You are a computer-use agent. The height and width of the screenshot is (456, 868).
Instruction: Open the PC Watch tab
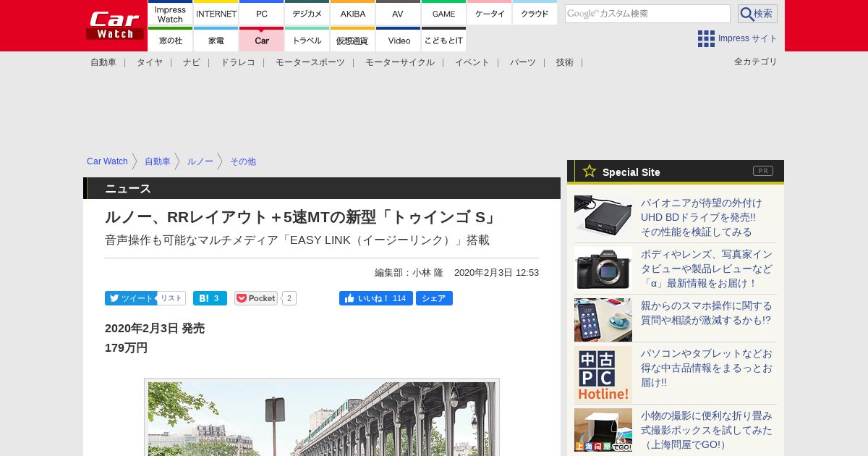coord(261,13)
